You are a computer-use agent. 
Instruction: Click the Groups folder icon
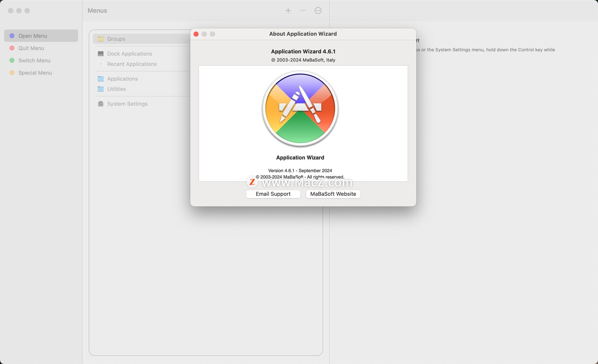tap(101, 39)
